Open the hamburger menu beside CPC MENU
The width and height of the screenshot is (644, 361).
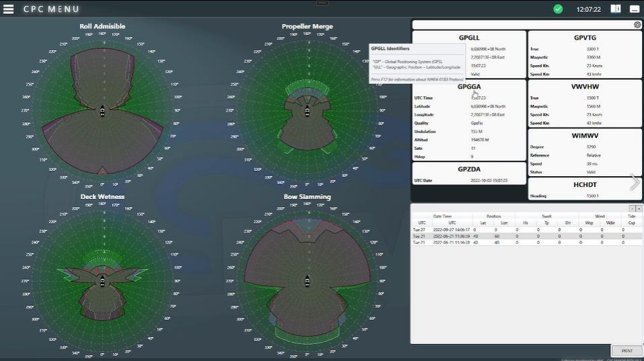(x=8, y=9)
